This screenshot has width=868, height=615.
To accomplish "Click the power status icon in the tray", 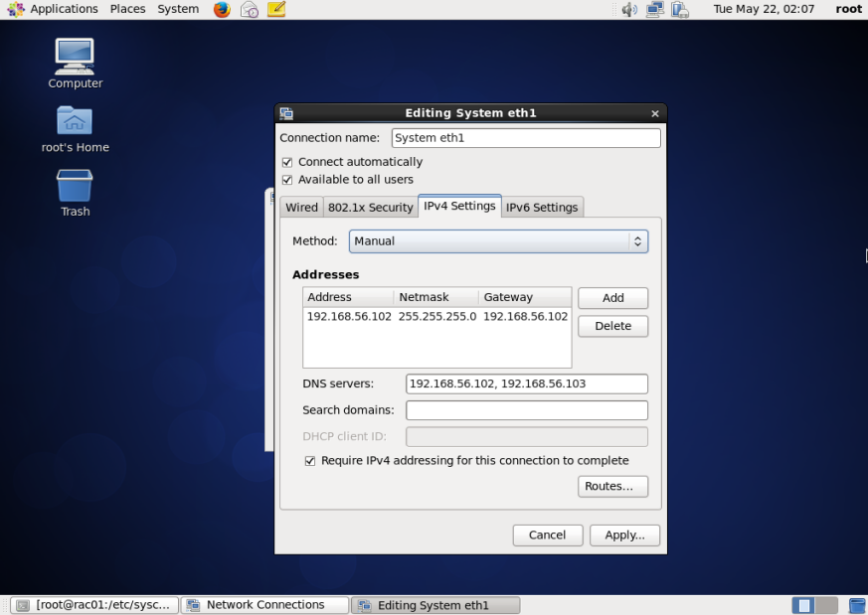I will click(680, 9).
